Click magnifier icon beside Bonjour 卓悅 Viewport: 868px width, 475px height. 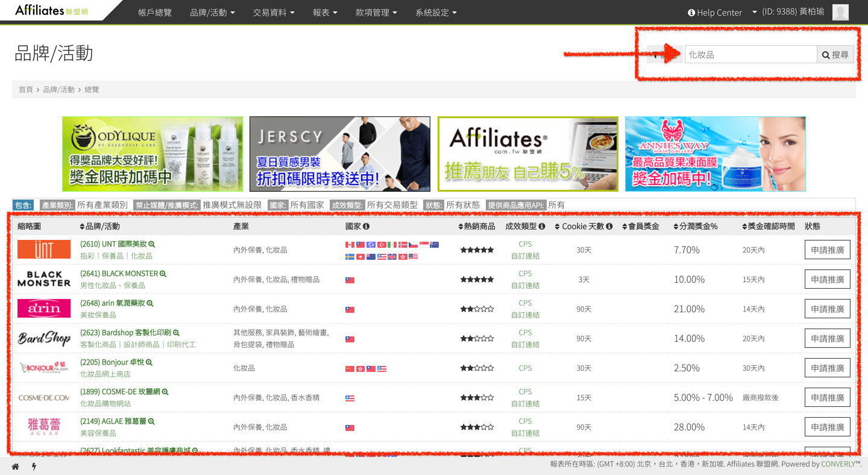pos(149,362)
